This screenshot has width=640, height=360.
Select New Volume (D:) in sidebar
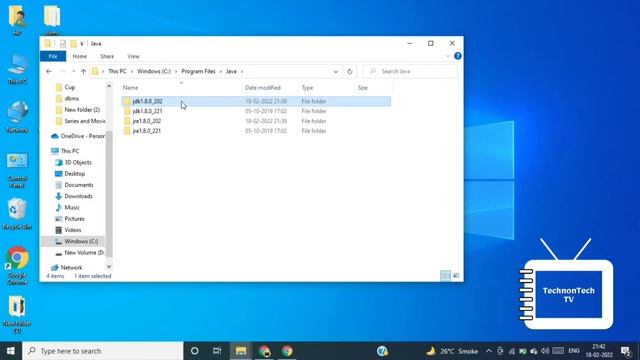pyautogui.click(x=84, y=253)
